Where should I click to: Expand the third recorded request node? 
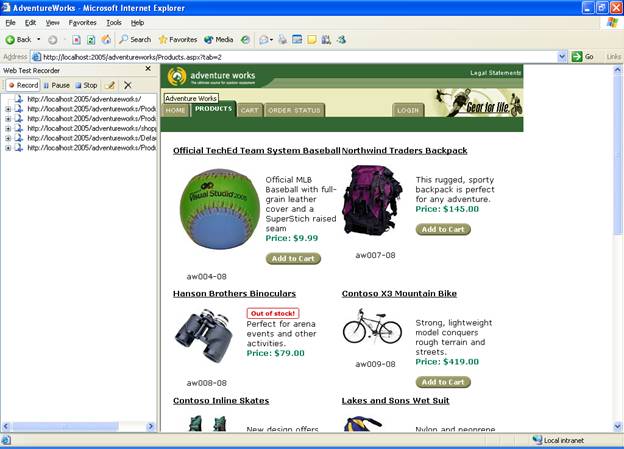pyautogui.click(x=8, y=119)
